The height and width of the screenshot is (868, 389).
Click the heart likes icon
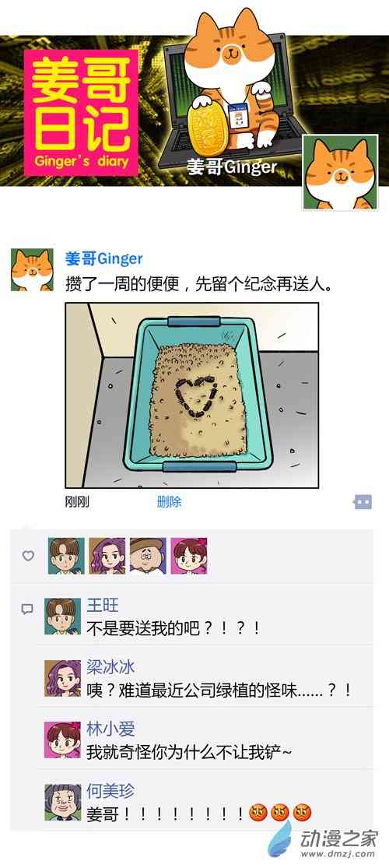coord(28,556)
